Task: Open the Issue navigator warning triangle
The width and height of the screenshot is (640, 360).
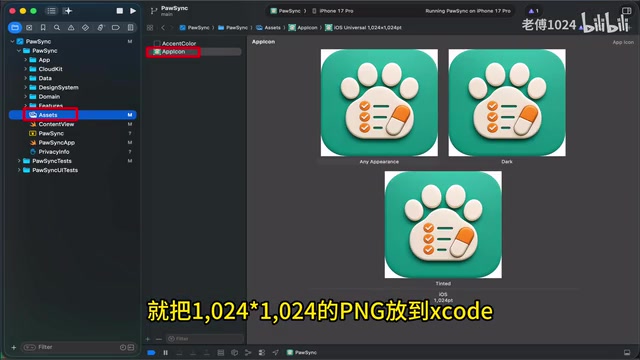Action: (x=71, y=28)
